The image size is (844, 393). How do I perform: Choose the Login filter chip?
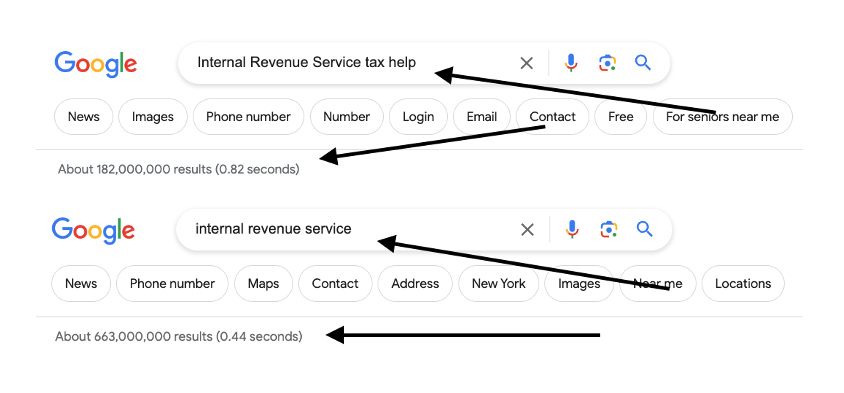click(x=418, y=117)
